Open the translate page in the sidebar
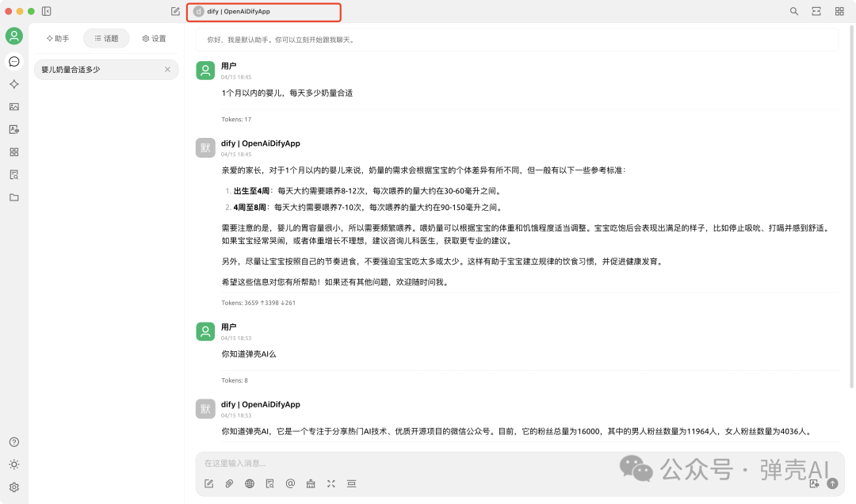Image resolution: width=856 pixels, height=504 pixels. pyautogui.click(x=14, y=129)
